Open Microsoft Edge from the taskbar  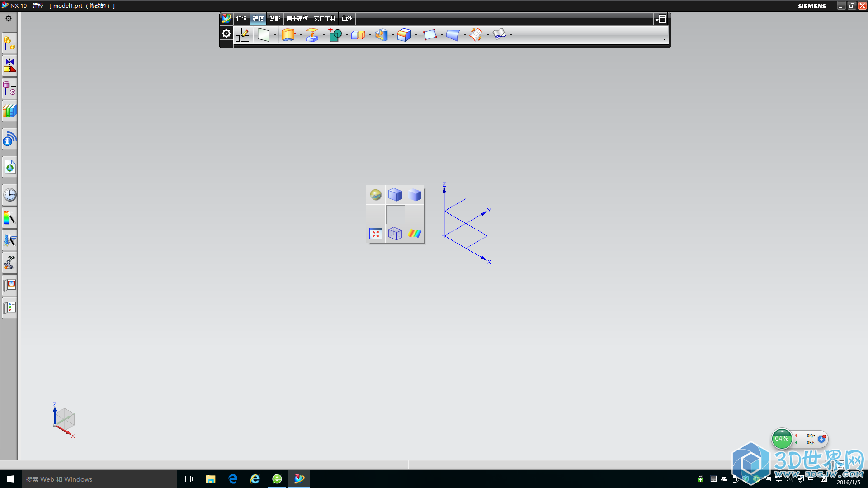coord(233,479)
